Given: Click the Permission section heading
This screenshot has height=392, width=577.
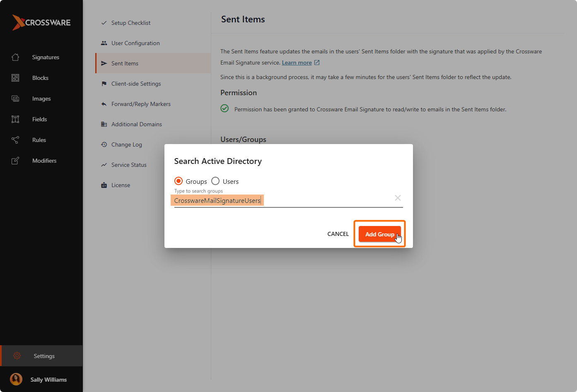Looking at the screenshot, I should tap(239, 93).
